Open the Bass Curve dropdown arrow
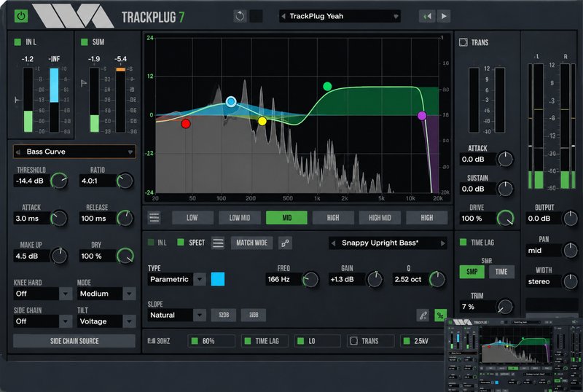 130,152
